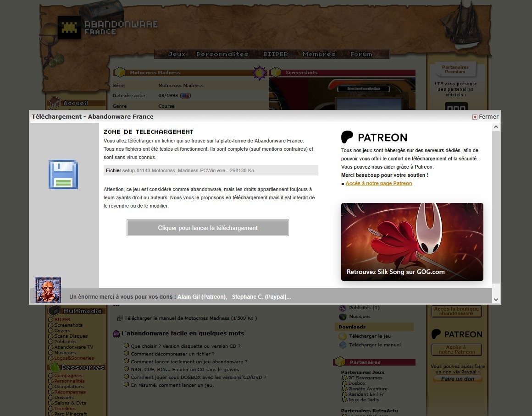Click 'Cliquer pour lancer le téléchargement' button
The height and width of the screenshot is (416, 532).
click(208, 228)
